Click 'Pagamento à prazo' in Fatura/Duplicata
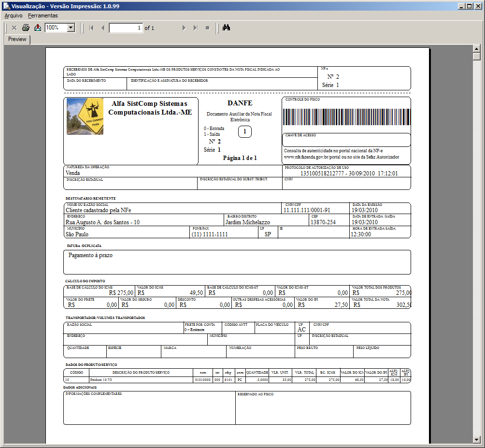 90,255
